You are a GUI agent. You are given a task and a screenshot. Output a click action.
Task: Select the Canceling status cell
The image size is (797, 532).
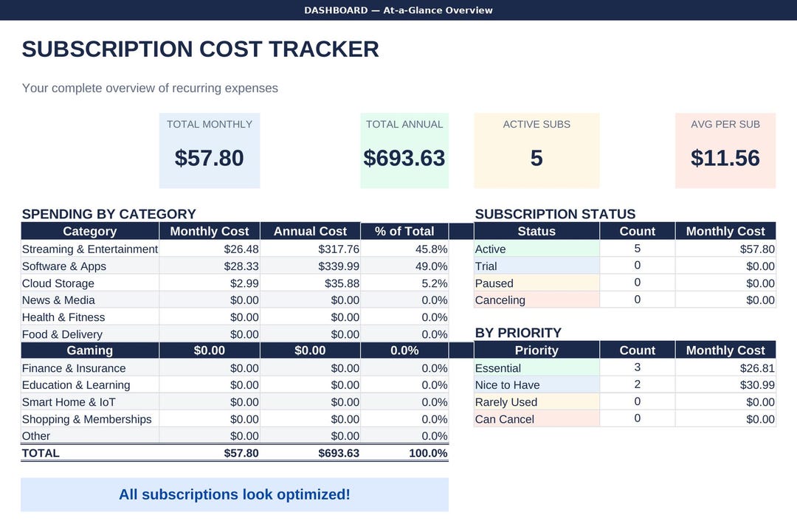point(536,300)
